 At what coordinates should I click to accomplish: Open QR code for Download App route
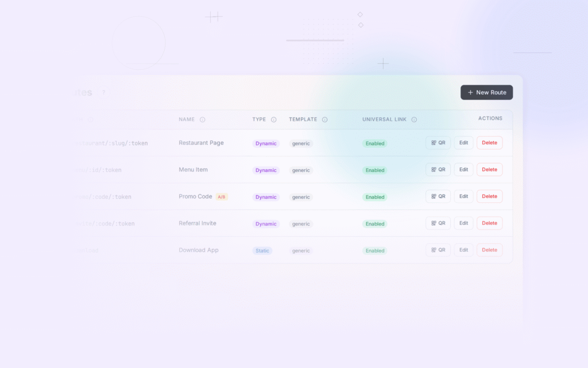(438, 250)
